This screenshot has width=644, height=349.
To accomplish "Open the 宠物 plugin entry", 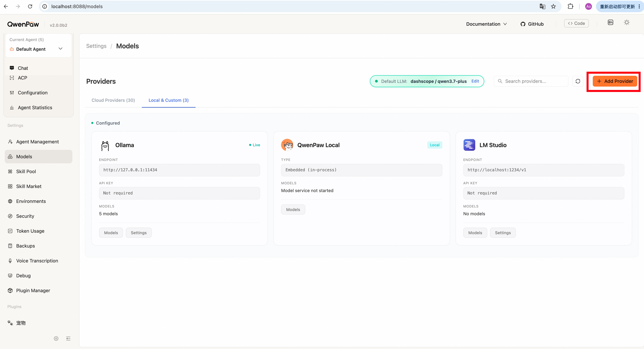I will coord(39,323).
